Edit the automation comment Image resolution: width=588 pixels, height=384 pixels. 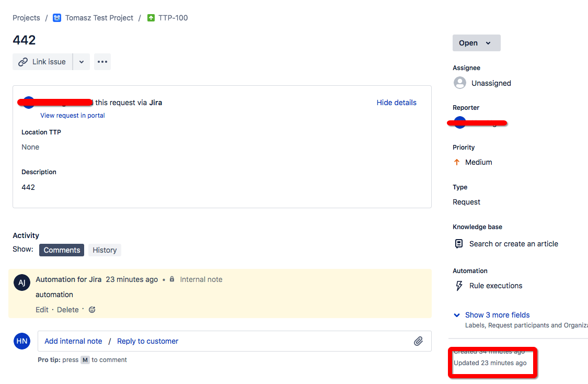[x=42, y=310]
